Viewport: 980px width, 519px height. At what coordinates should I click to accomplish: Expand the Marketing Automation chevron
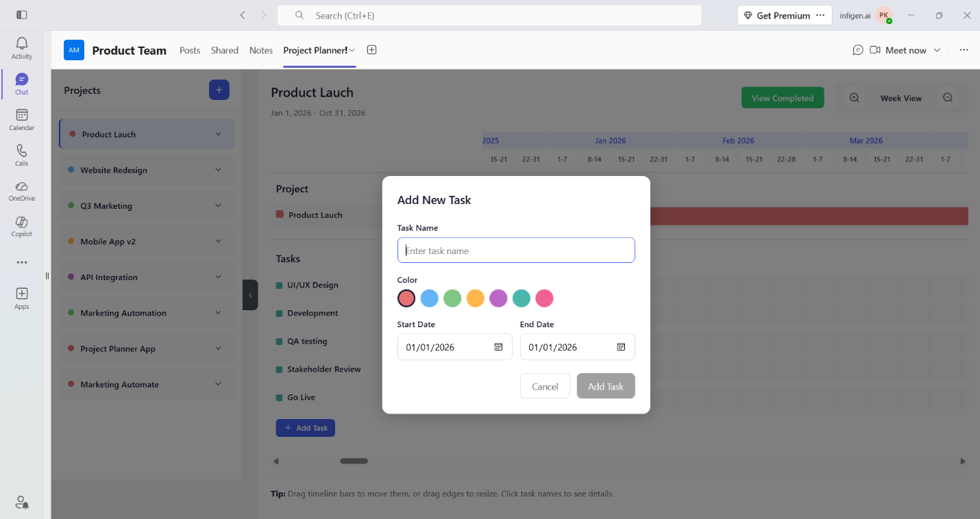pyautogui.click(x=218, y=312)
